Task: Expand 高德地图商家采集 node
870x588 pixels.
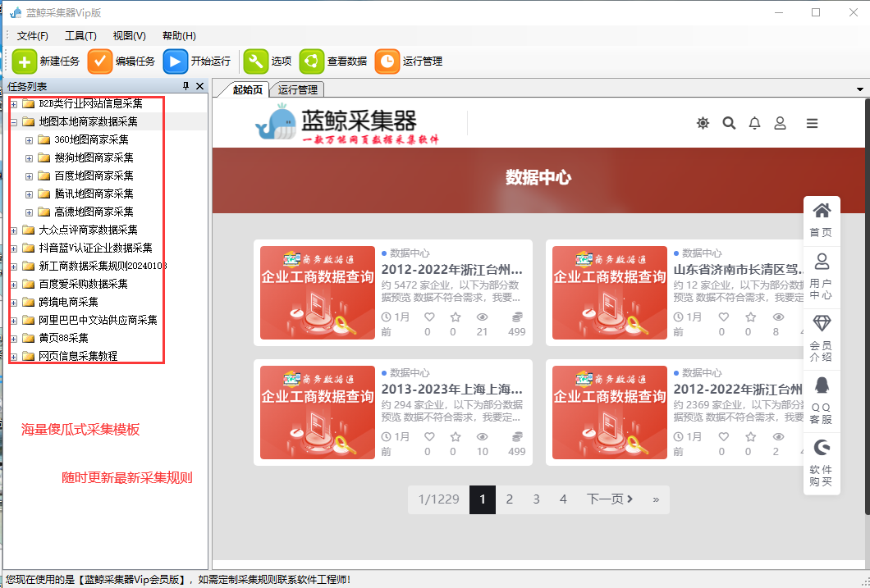Action: [30, 212]
